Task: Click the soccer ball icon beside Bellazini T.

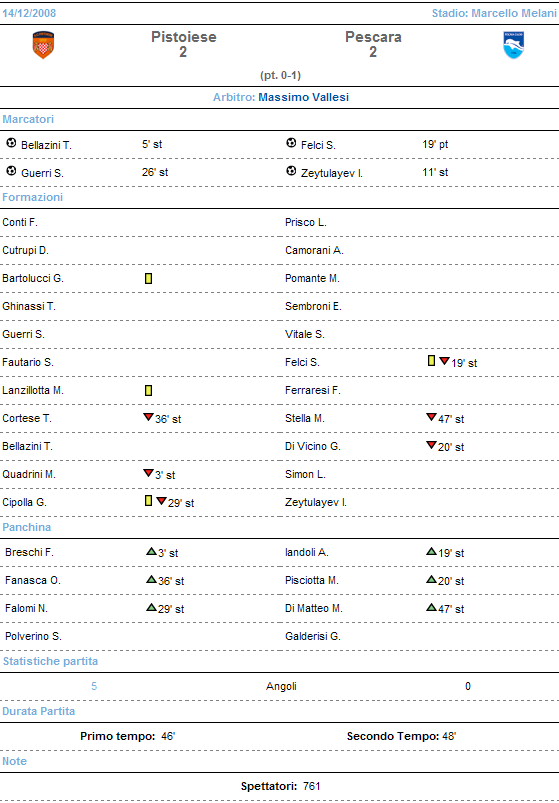Action: click(11, 143)
